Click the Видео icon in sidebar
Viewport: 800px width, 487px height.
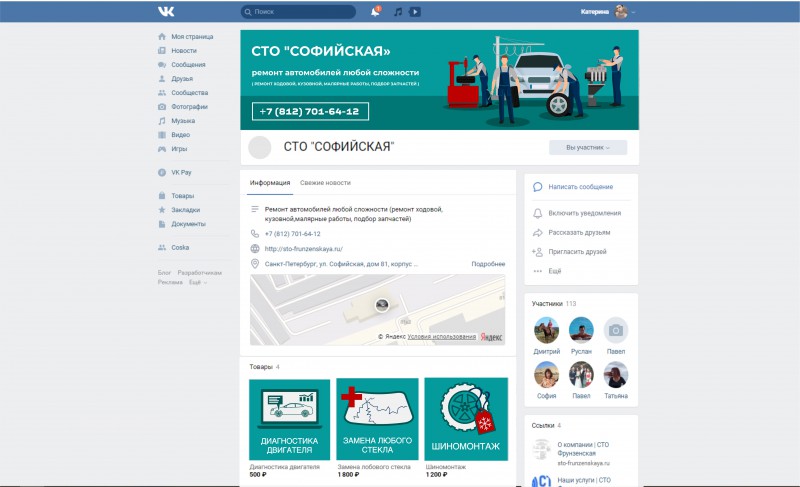tap(162, 135)
